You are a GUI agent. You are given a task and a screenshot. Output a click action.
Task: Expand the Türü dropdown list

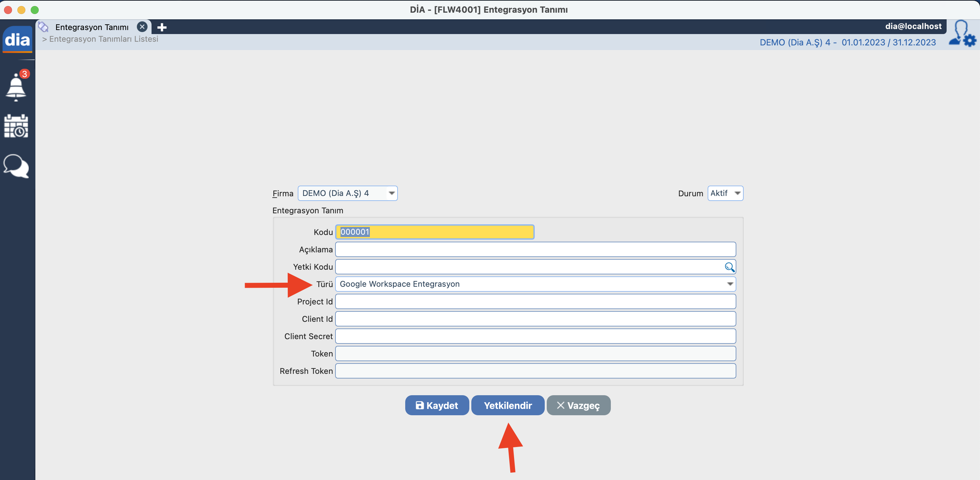coord(729,284)
